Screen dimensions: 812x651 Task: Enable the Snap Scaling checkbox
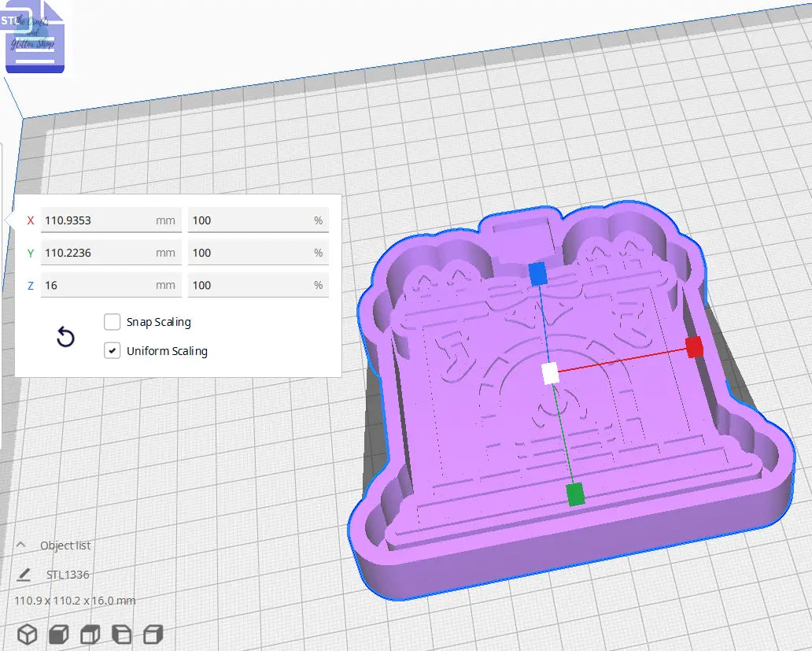[x=113, y=322]
